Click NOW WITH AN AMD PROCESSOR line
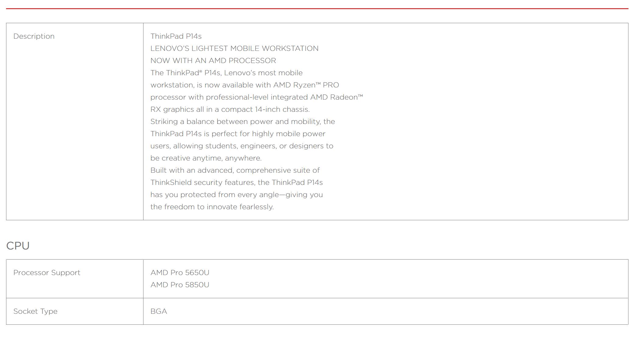Image resolution: width=644 pixels, height=343 pixels. tap(213, 61)
